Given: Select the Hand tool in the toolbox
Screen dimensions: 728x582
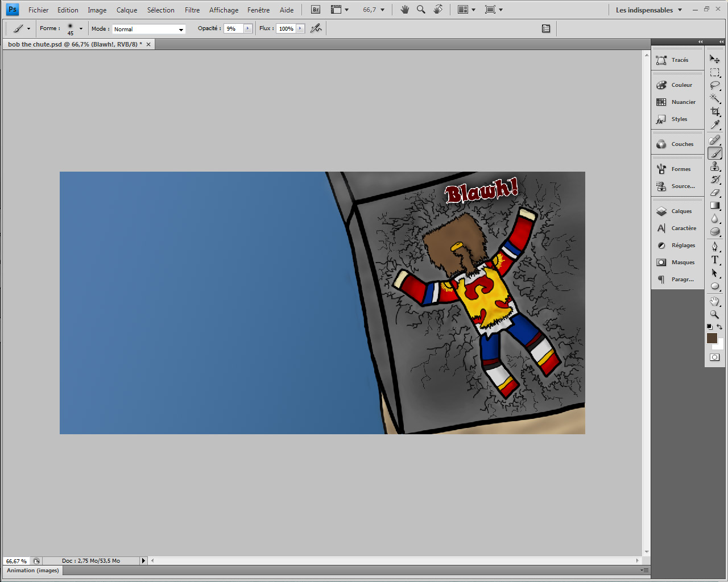Looking at the screenshot, I should tap(715, 301).
